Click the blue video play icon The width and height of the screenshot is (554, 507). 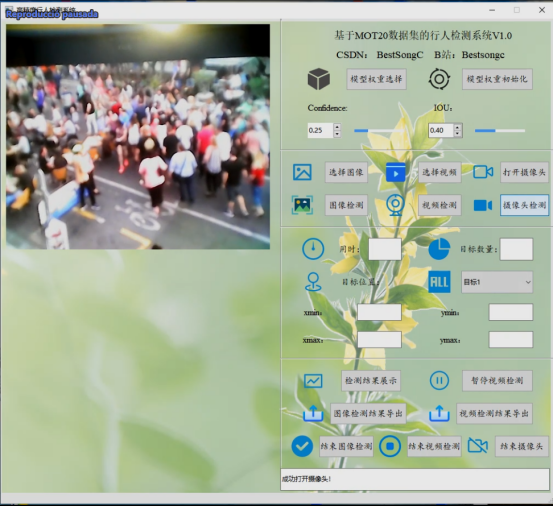pyautogui.click(x=396, y=172)
